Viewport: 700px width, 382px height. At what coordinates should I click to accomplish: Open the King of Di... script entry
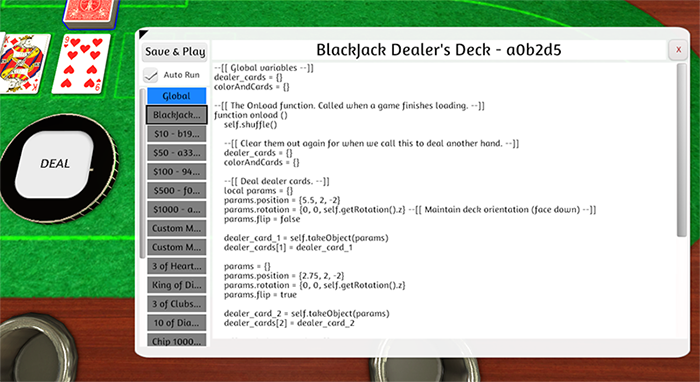coord(177,285)
